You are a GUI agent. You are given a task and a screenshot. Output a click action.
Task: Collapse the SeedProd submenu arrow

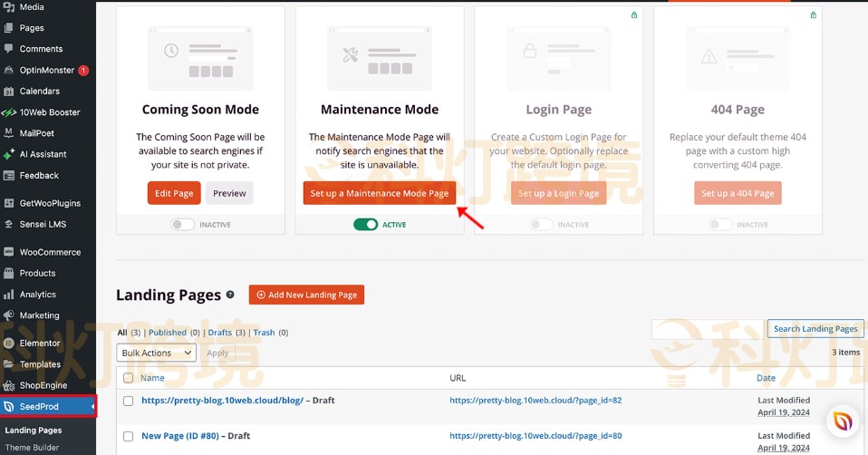pyautogui.click(x=92, y=407)
